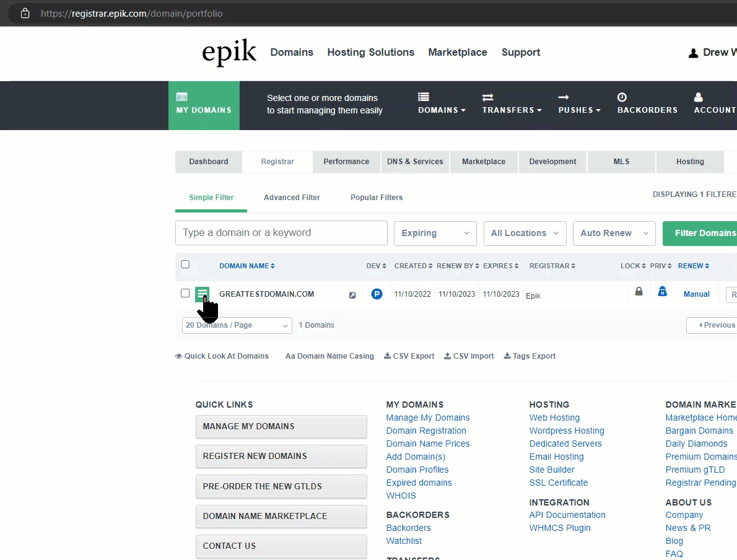Sort by REGISTRAR column
This screenshot has width=737, height=560.
pos(552,266)
